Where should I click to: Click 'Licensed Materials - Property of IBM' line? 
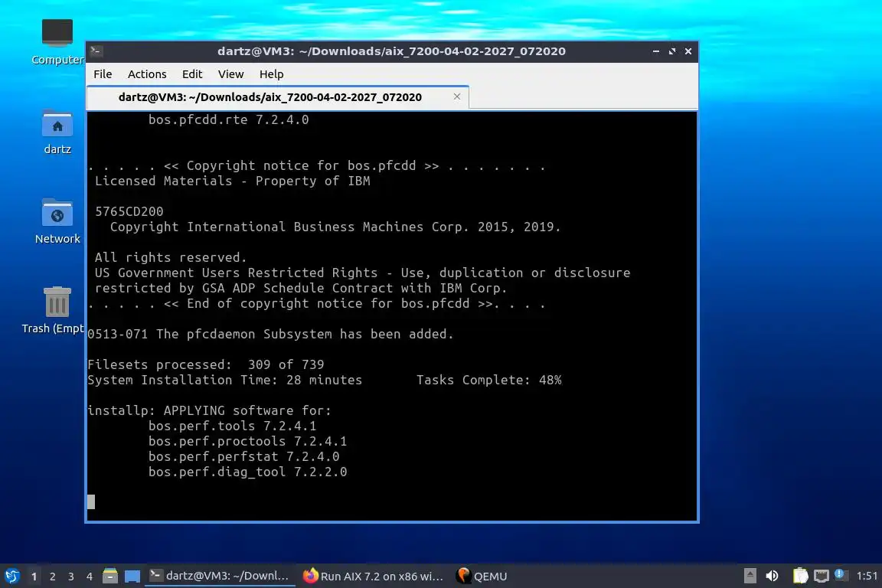232,181
